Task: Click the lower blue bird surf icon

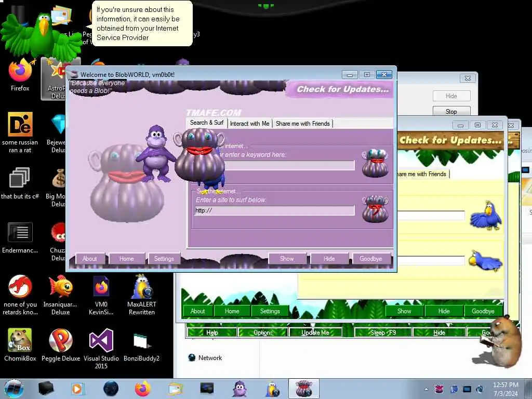Action: 486,261
